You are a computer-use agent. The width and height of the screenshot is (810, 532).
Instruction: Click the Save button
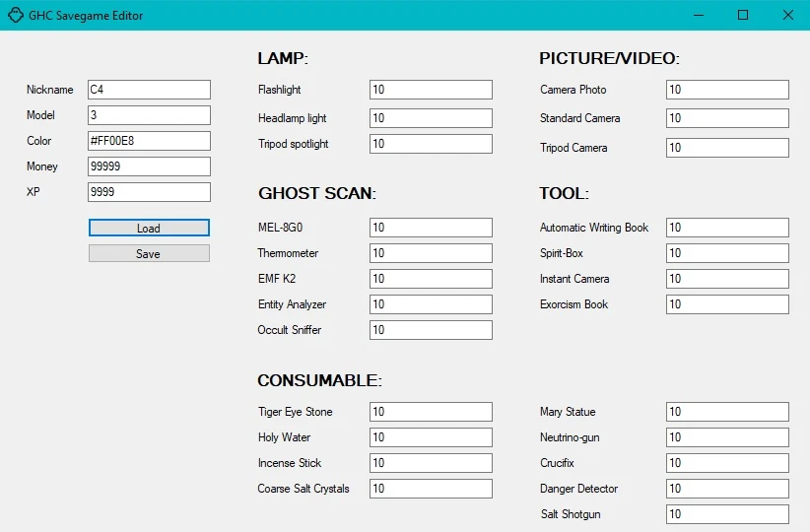click(x=149, y=253)
